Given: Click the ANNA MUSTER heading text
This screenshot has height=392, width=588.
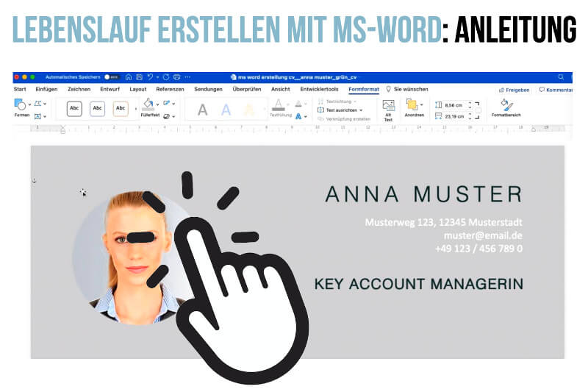Looking at the screenshot, I should tap(424, 194).
